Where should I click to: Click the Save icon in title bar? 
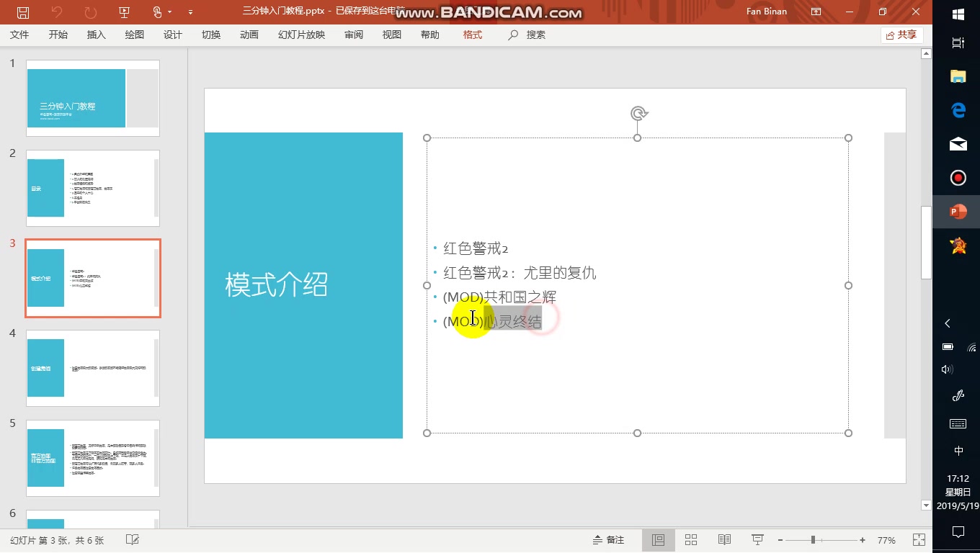[23, 12]
